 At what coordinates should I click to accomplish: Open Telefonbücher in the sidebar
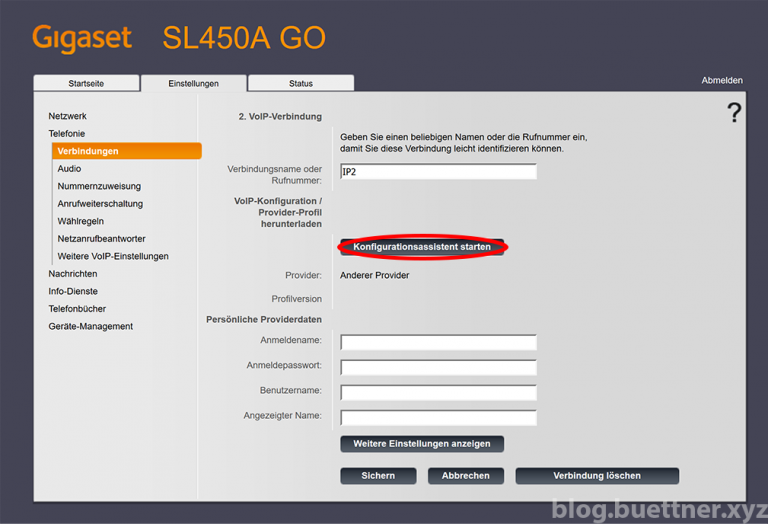click(x=77, y=309)
